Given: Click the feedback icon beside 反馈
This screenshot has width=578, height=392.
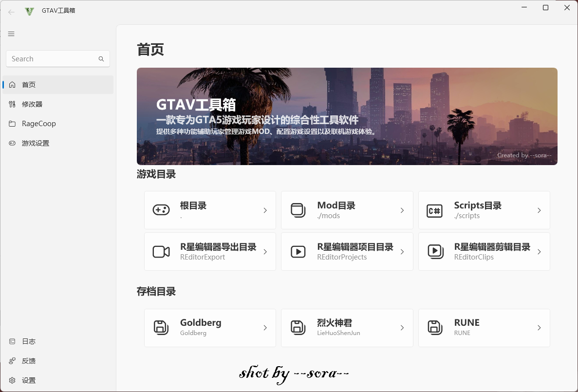Looking at the screenshot, I should (x=12, y=361).
